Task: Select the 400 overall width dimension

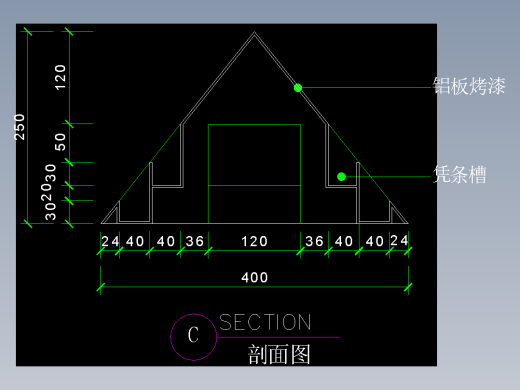Action: click(x=255, y=277)
